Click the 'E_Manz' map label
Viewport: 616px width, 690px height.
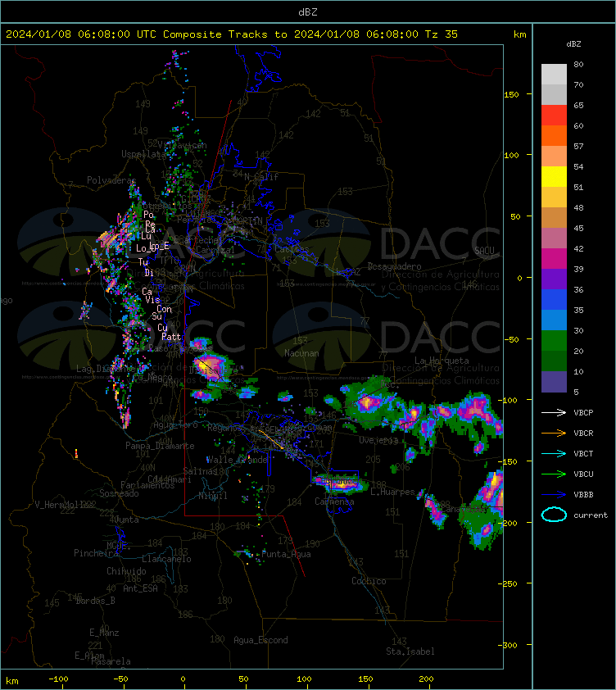coord(104,633)
